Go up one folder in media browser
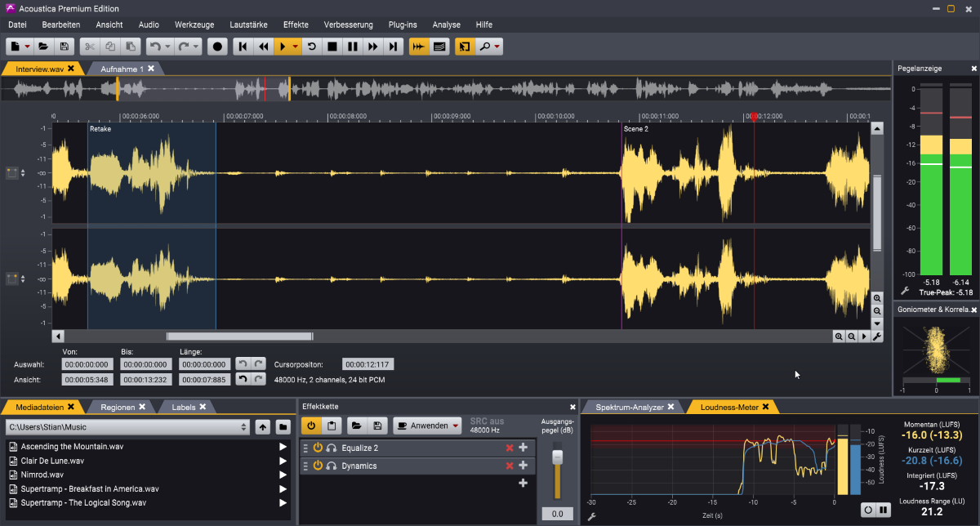 pos(263,427)
